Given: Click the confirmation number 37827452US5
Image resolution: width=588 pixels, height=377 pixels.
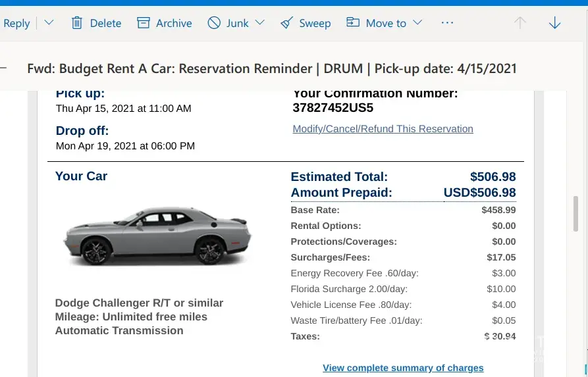Looking at the screenshot, I should pos(333,107).
